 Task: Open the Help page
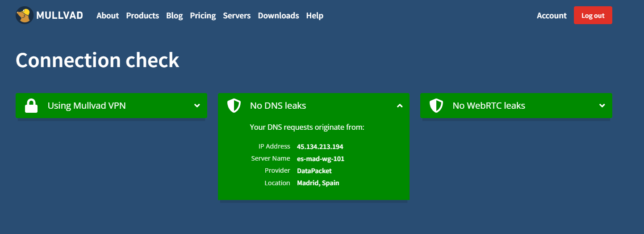point(314,16)
